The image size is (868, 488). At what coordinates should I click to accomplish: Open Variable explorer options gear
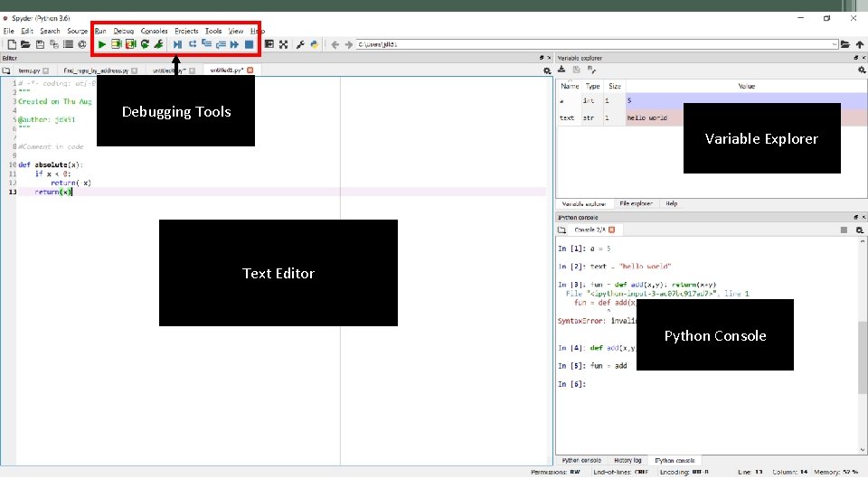point(862,70)
